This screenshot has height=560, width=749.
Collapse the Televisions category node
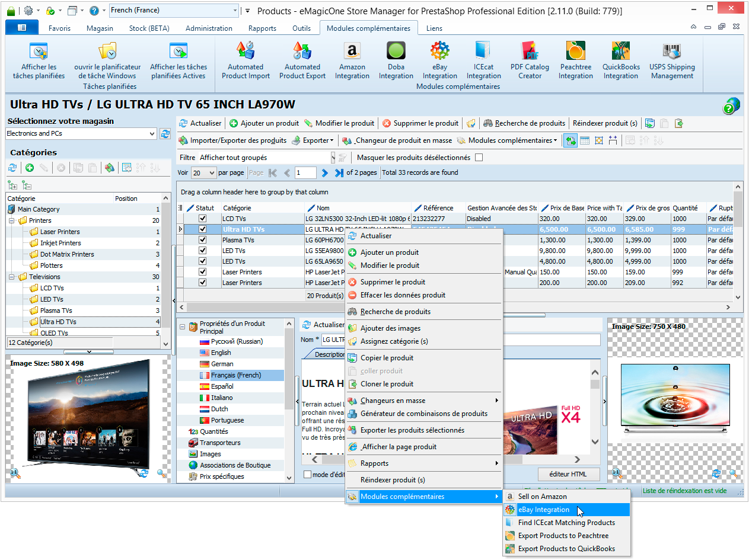[12, 277]
